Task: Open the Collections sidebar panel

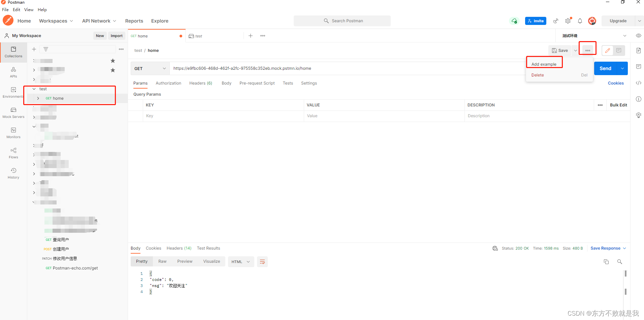Action: [13, 52]
